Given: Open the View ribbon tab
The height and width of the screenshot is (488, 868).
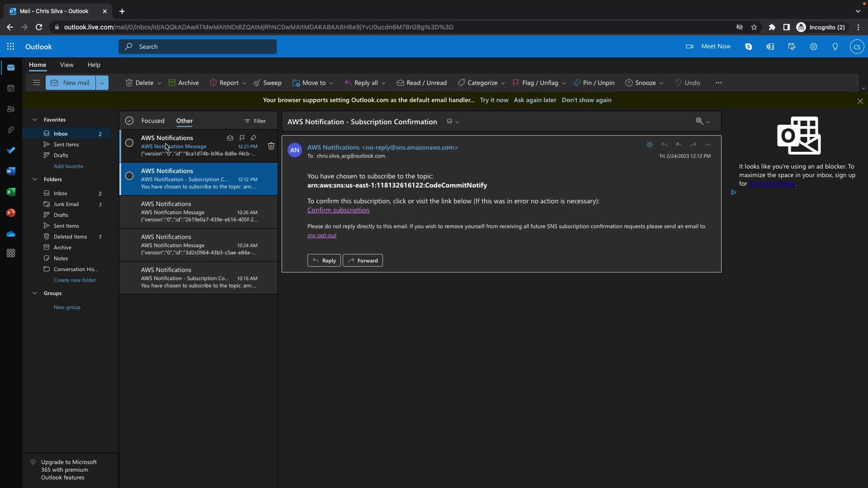Looking at the screenshot, I should 66,65.
